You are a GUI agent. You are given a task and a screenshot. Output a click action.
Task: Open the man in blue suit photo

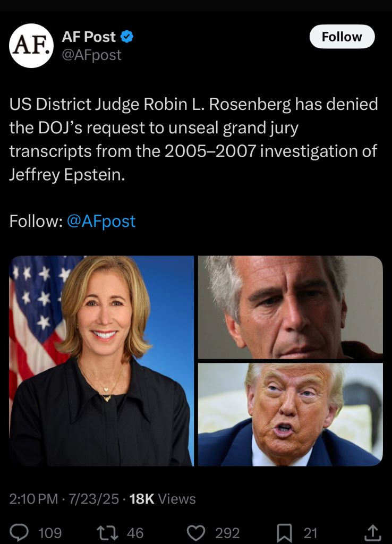[x=291, y=414]
